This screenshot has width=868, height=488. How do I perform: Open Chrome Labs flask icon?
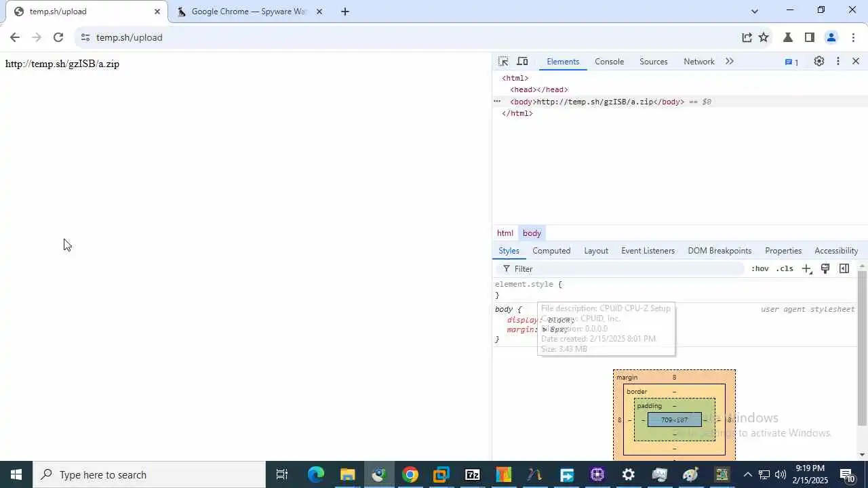(788, 37)
